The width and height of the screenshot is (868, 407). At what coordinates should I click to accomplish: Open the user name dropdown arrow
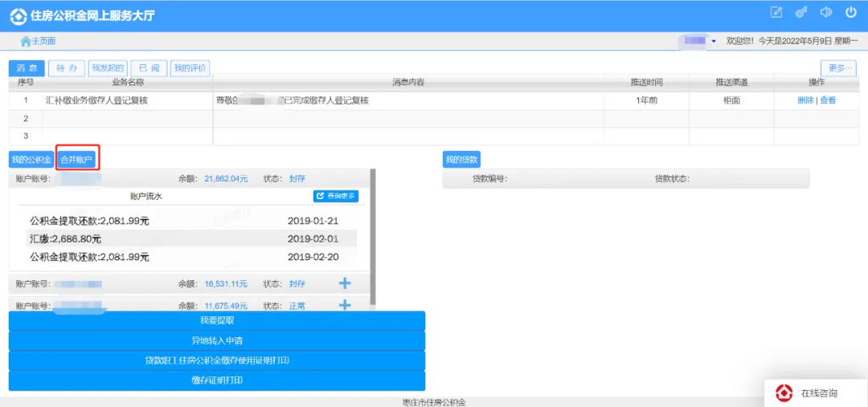(x=714, y=41)
